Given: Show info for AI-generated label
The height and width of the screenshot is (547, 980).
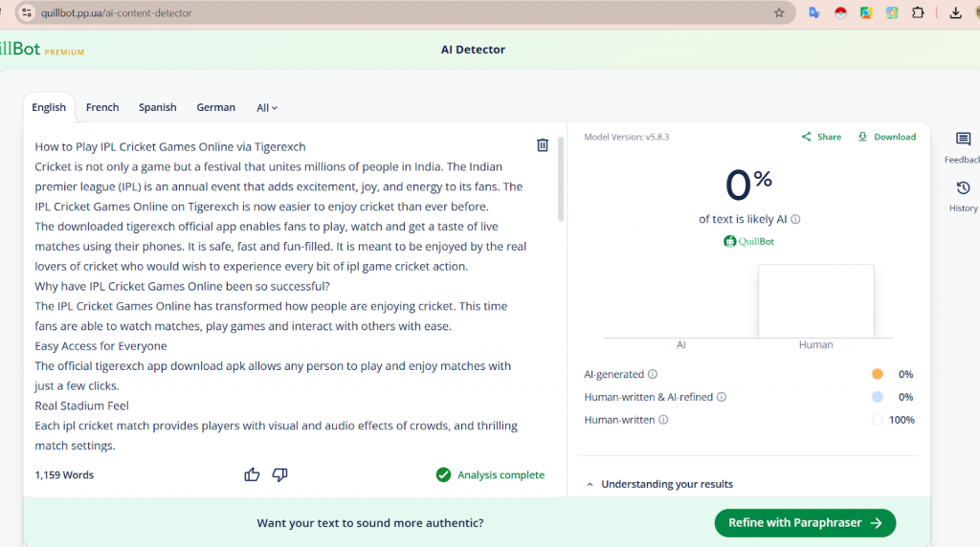Looking at the screenshot, I should [653, 375].
